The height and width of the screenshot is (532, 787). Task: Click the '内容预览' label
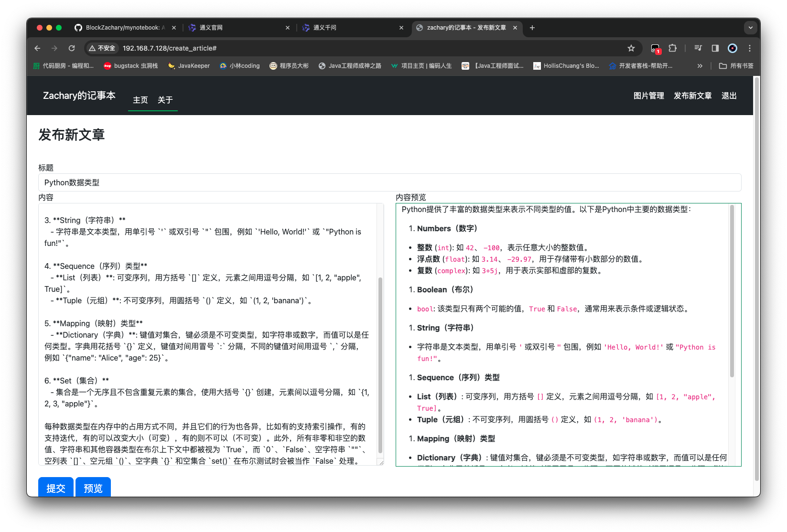click(x=411, y=197)
